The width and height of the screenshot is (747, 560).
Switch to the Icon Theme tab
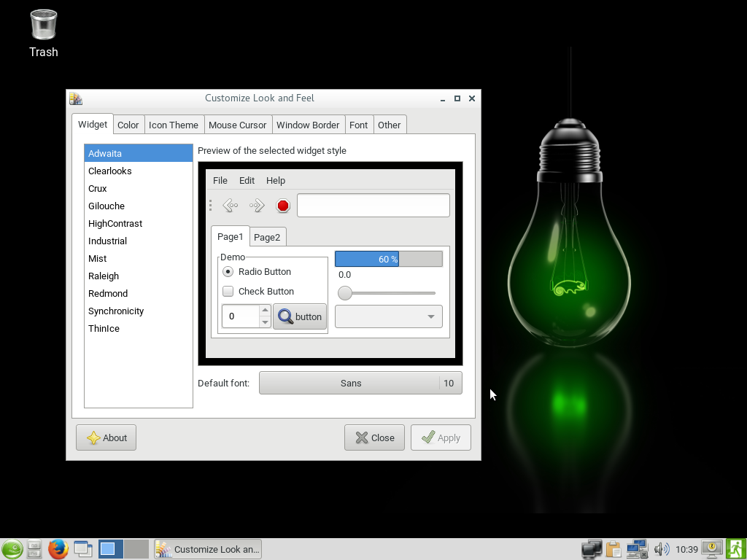(173, 125)
